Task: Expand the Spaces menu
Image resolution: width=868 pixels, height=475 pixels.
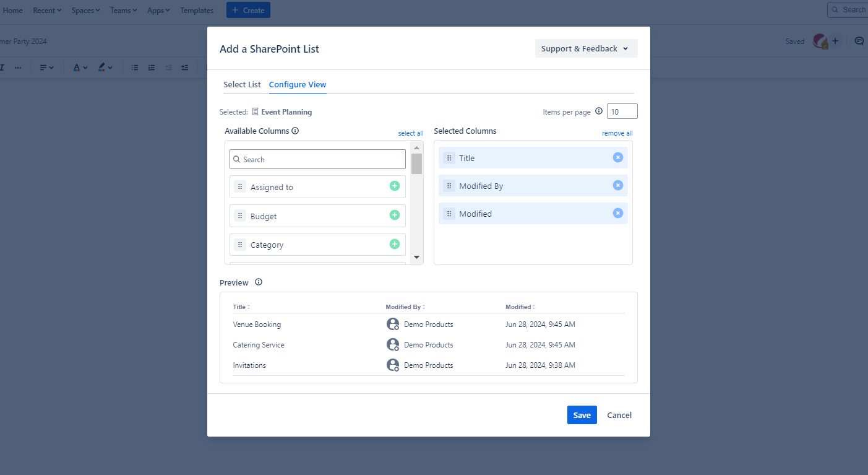Action: [x=85, y=11]
